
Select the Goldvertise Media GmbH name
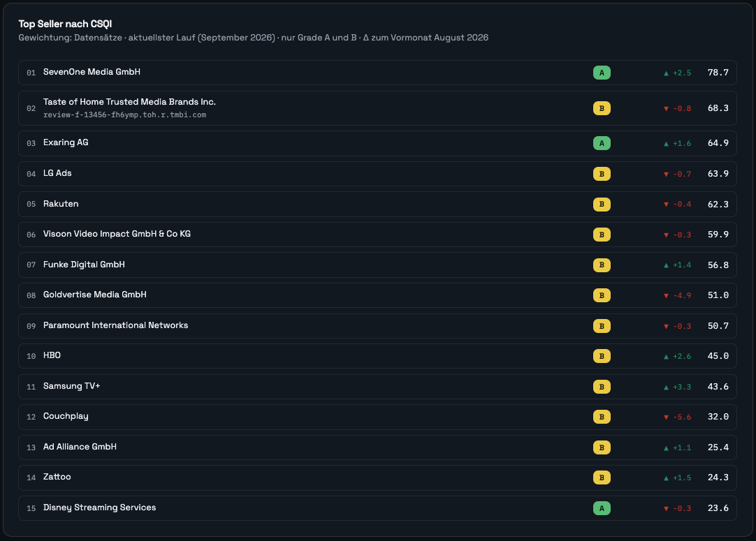click(94, 295)
